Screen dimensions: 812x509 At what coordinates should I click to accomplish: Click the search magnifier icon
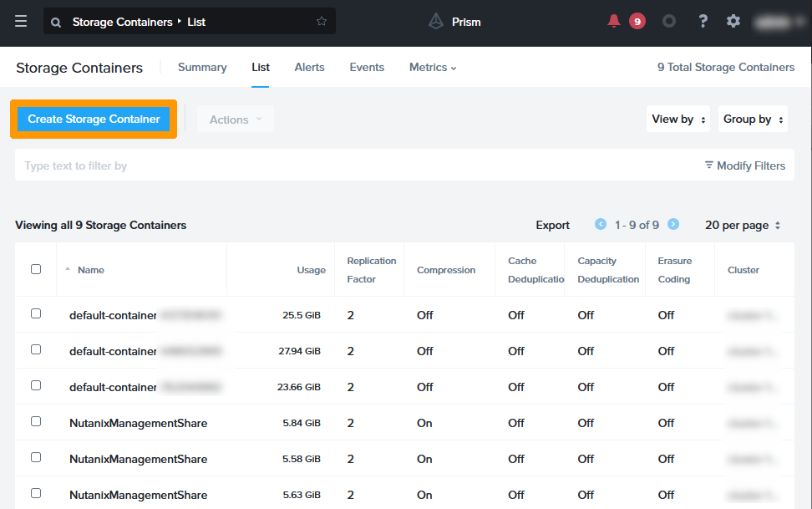point(56,23)
